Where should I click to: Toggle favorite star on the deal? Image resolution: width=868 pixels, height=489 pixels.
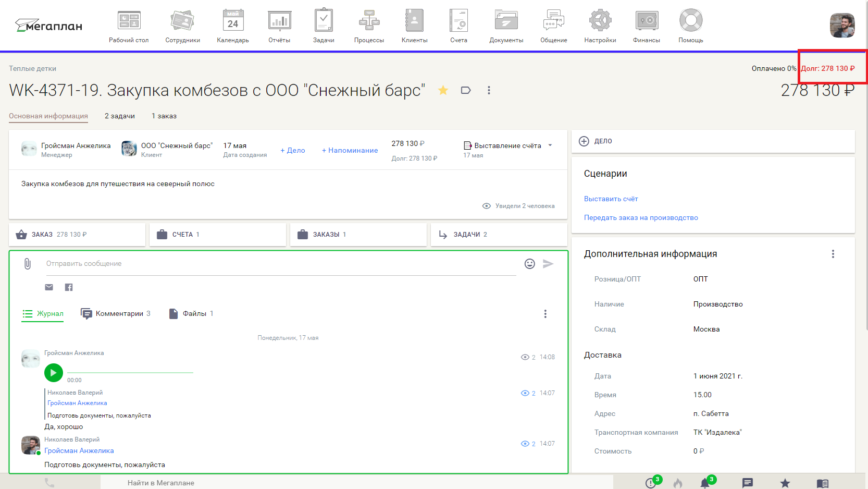443,90
